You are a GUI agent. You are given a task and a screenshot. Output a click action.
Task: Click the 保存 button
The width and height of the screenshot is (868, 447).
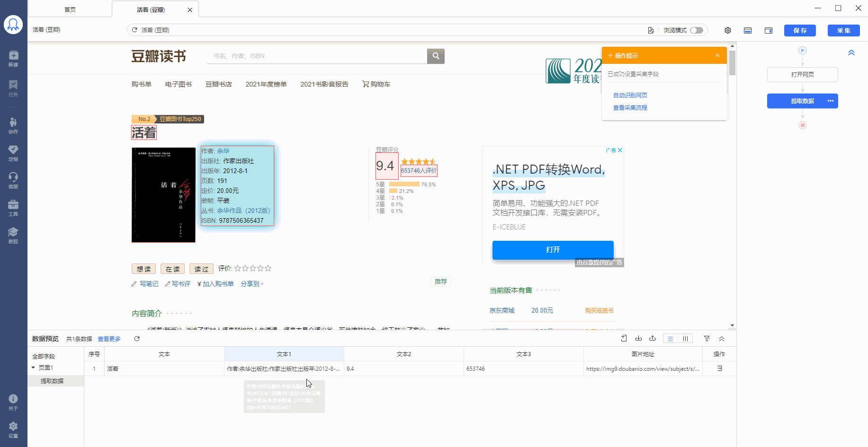[x=800, y=30]
